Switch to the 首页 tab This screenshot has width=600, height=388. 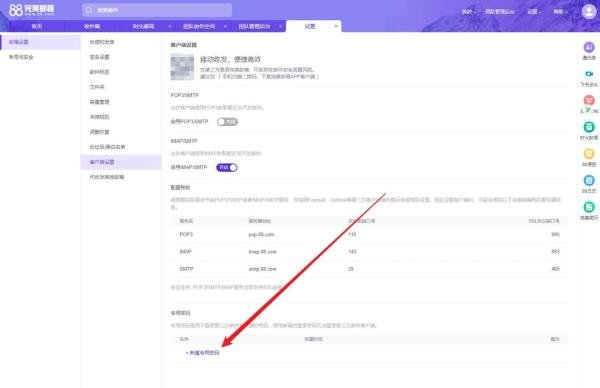[x=37, y=26]
